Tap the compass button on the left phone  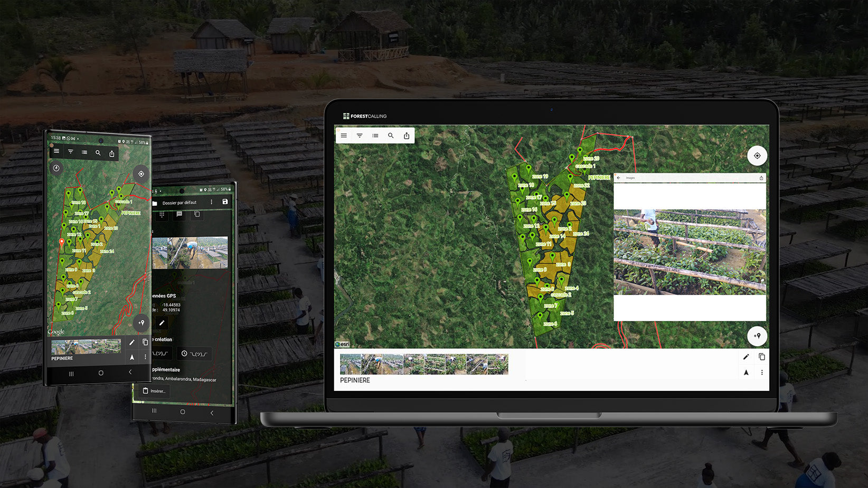[x=56, y=168]
